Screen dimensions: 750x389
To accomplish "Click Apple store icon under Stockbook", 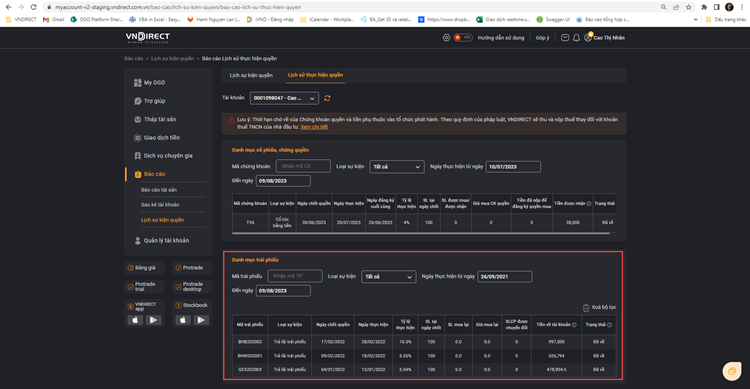I will pos(183,320).
